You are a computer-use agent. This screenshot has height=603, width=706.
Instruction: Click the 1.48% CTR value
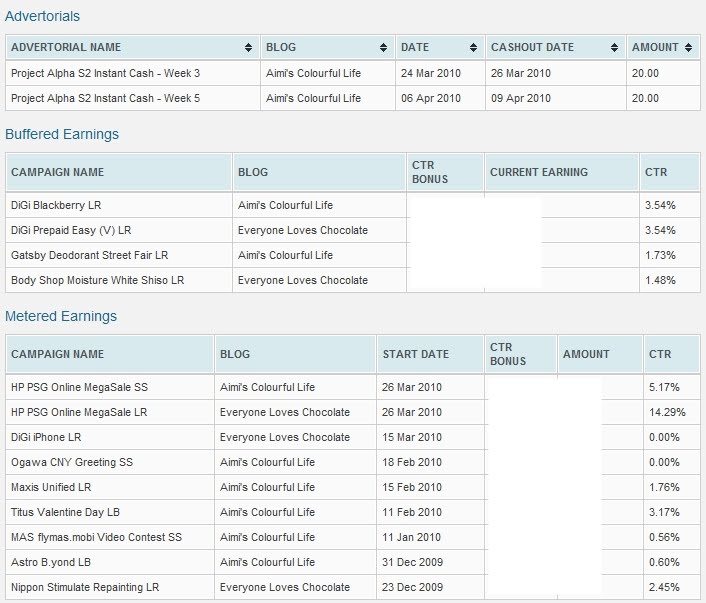660,280
